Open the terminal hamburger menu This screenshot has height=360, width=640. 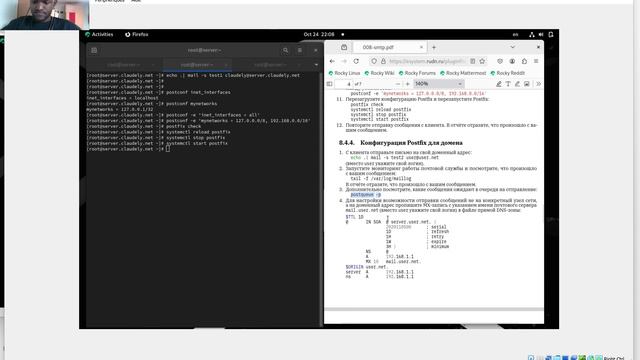tap(300, 50)
